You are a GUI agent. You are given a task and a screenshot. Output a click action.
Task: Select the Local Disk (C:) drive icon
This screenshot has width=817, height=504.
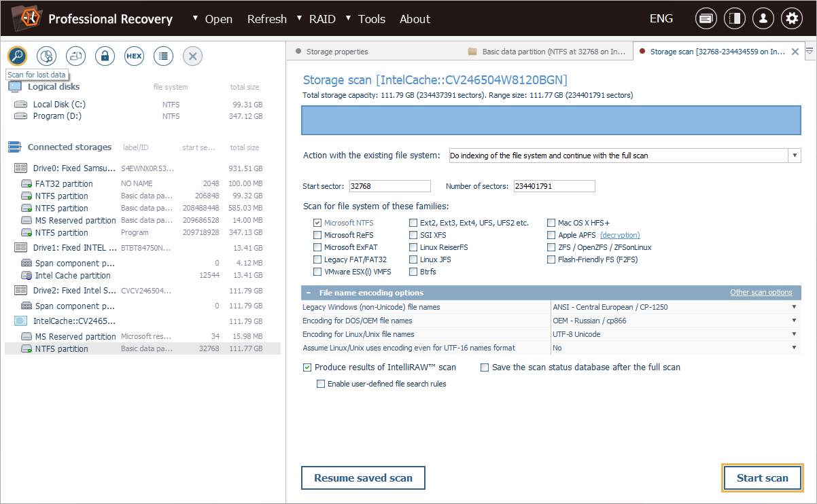(x=21, y=105)
